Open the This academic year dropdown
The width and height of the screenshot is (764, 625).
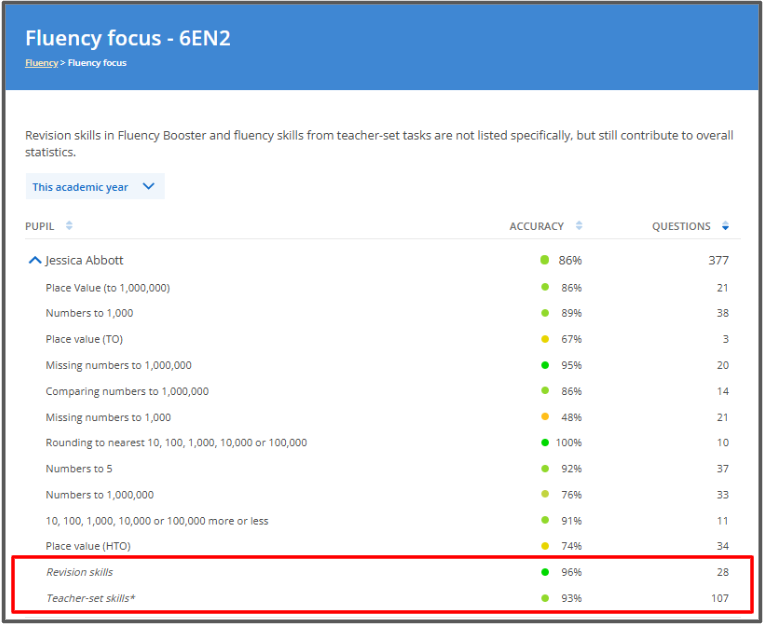(95, 187)
